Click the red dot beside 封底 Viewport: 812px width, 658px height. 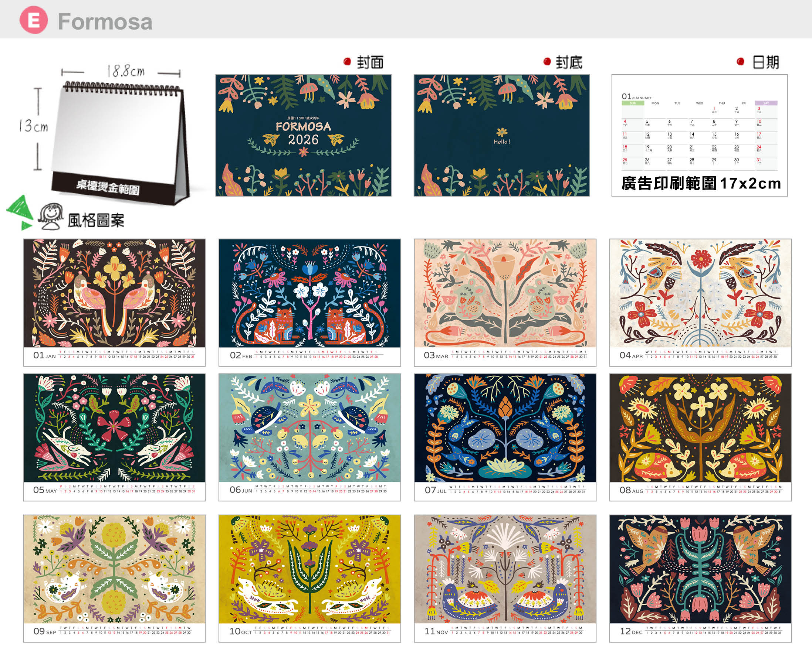(547, 61)
